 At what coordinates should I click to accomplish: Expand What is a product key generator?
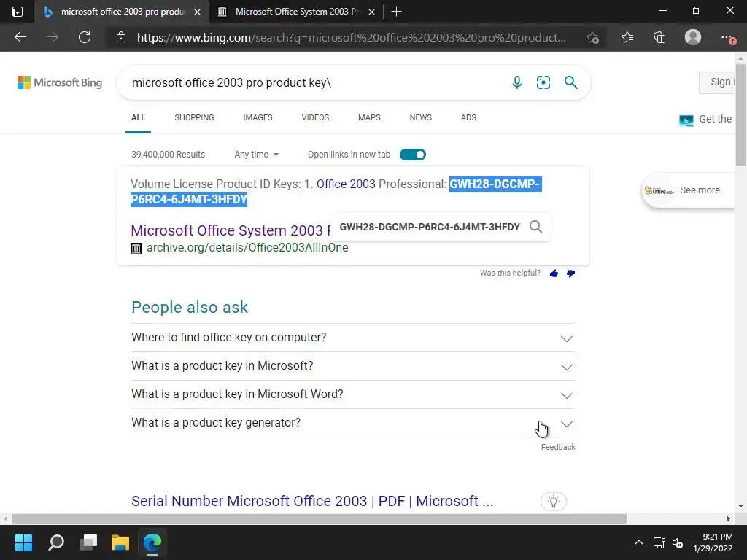tap(353, 423)
